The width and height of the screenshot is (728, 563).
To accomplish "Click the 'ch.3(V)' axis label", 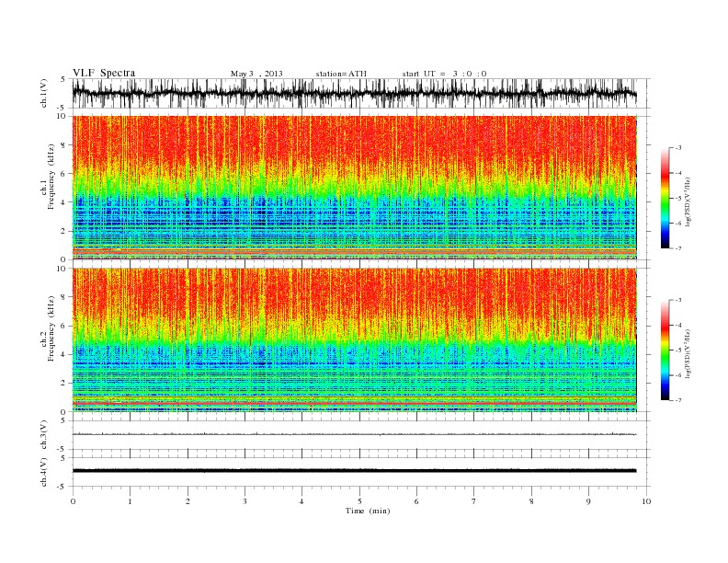I will coord(44,435).
